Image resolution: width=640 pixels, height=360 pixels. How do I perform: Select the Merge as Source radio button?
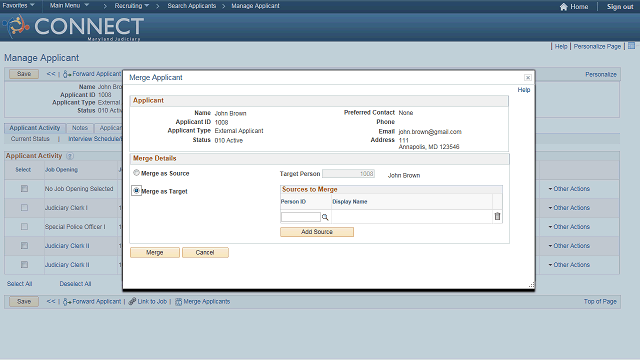pos(136,173)
